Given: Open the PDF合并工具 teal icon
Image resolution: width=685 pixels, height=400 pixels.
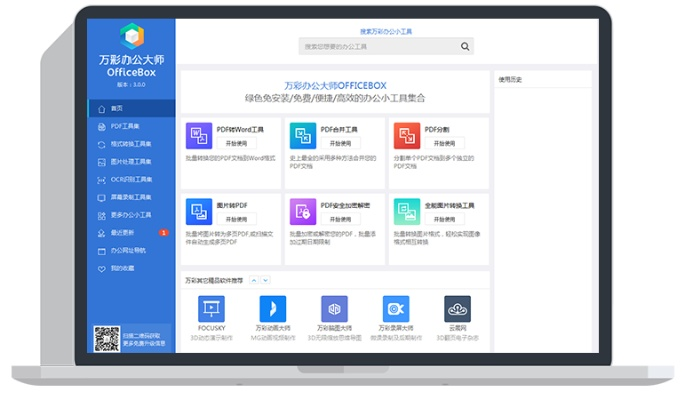Looking at the screenshot, I should (x=302, y=135).
